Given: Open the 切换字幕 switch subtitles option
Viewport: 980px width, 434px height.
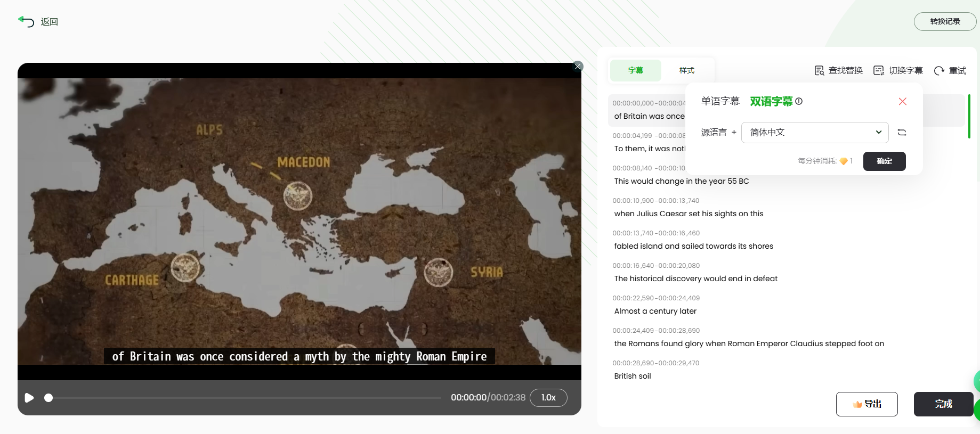Looking at the screenshot, I should 898,70.
